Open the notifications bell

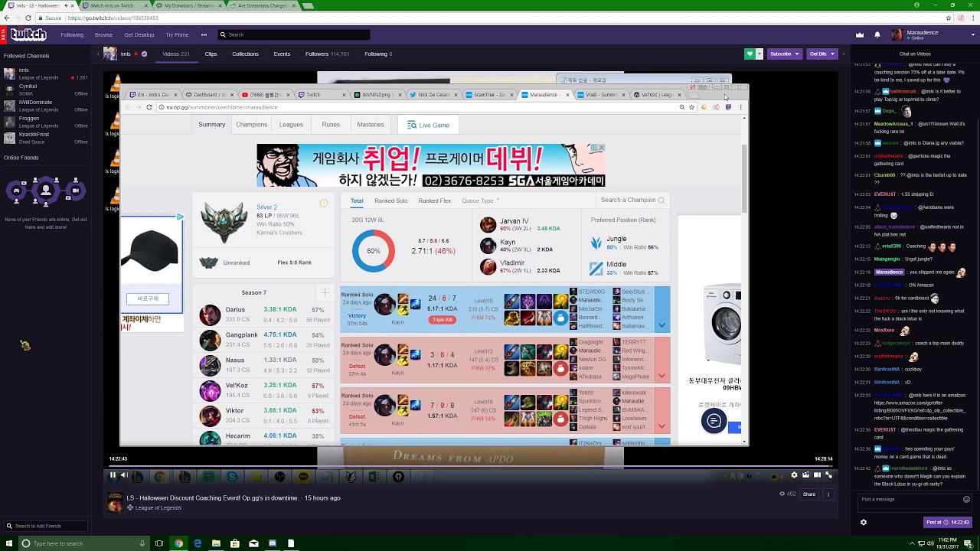click(x=876, y=34)
